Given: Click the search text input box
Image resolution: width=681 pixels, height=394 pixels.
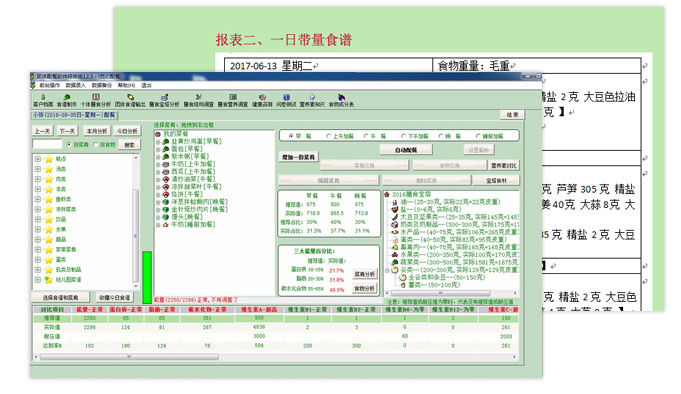Looking at the screenshot, I should coord(48,144).
